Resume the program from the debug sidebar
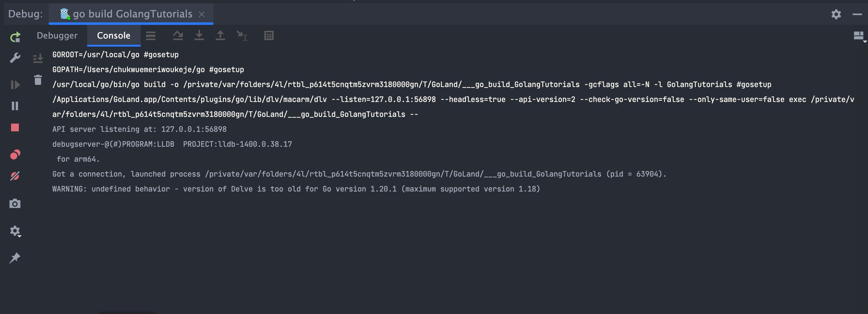Image resolution: width=868 pixels, height=314 pixels. pyautogui.click(x=15, y=85)
